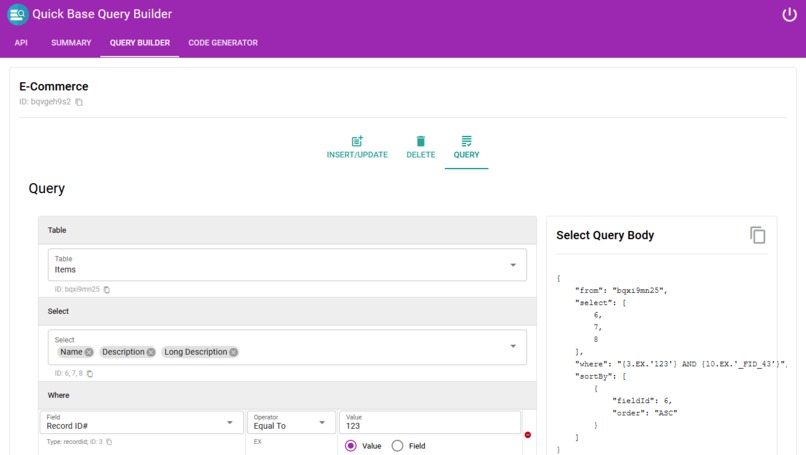Image resolution: width=806 pixels, height=455 pixels.
Task: Open the Field dropdown showing Record ID#
Action: pos(141,422)
